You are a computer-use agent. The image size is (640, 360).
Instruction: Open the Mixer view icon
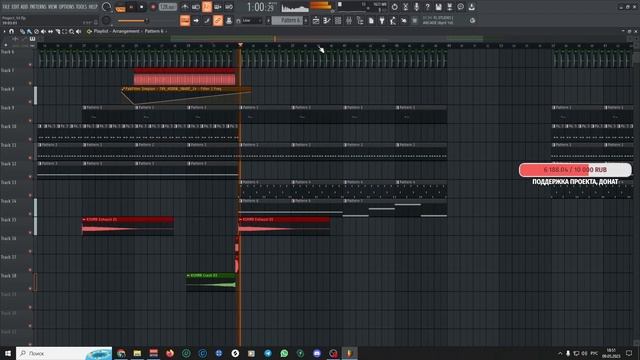pos(349,20)
